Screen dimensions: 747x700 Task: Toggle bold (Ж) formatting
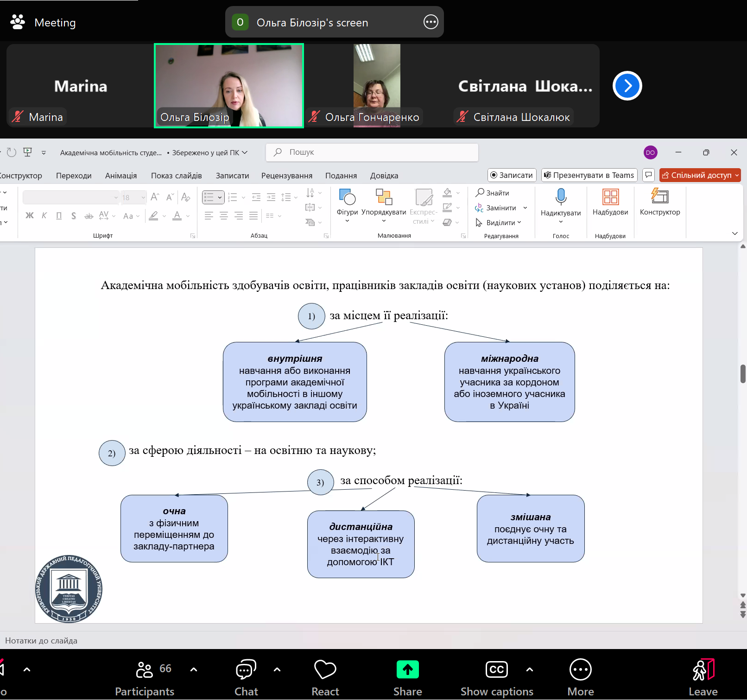30,215
